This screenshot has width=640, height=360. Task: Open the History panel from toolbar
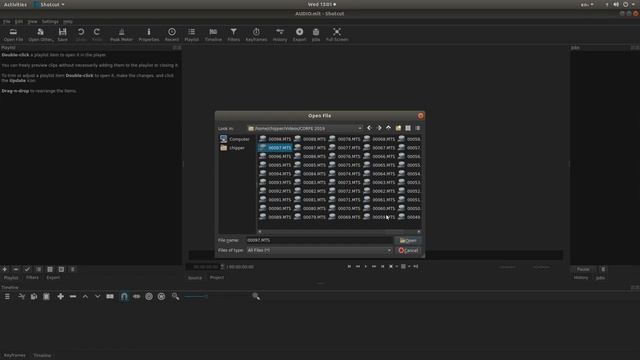280,34
